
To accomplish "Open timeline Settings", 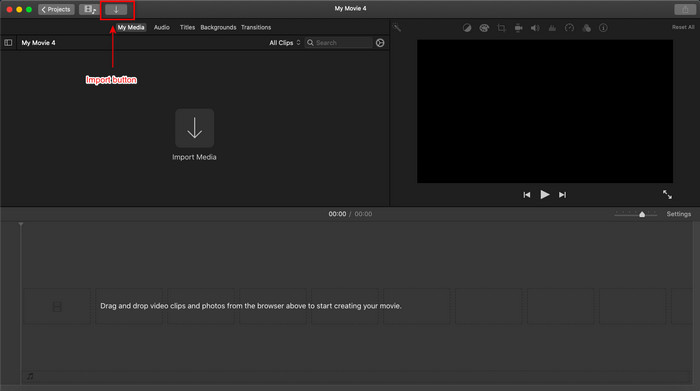I will pos(679,214).
